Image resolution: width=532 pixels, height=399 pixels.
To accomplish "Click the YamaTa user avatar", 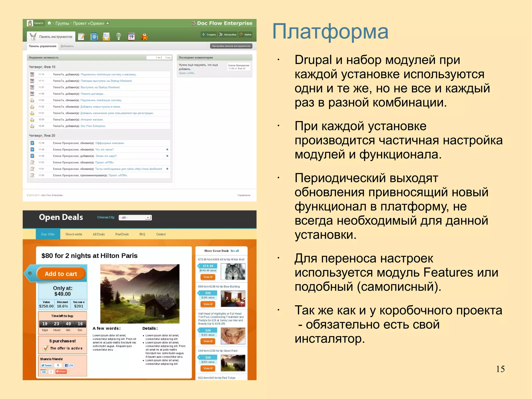I will pyautogui.click(x=30, y=23).
